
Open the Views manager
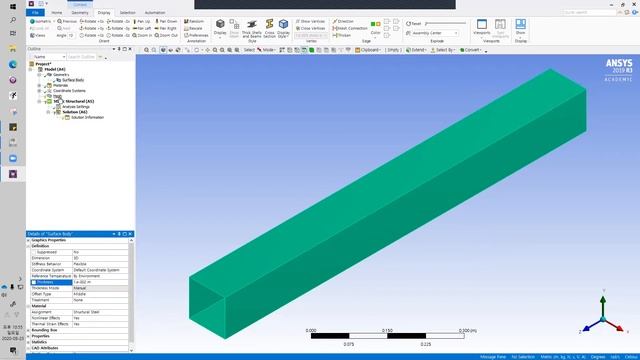(38, 36)
